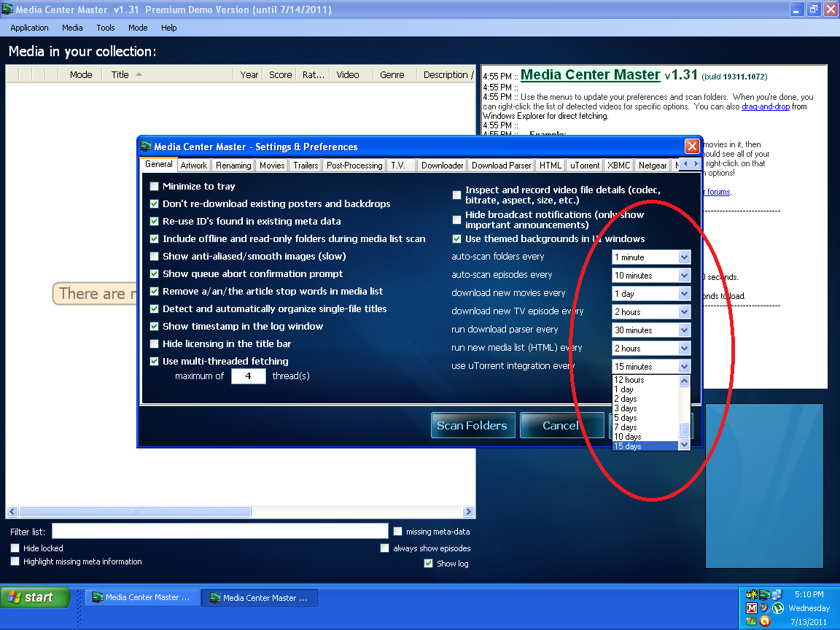Screen dimensions: 840x630
Task: Disable Show queue abort confirmation prompt
Action: click(x=155, y=273)
